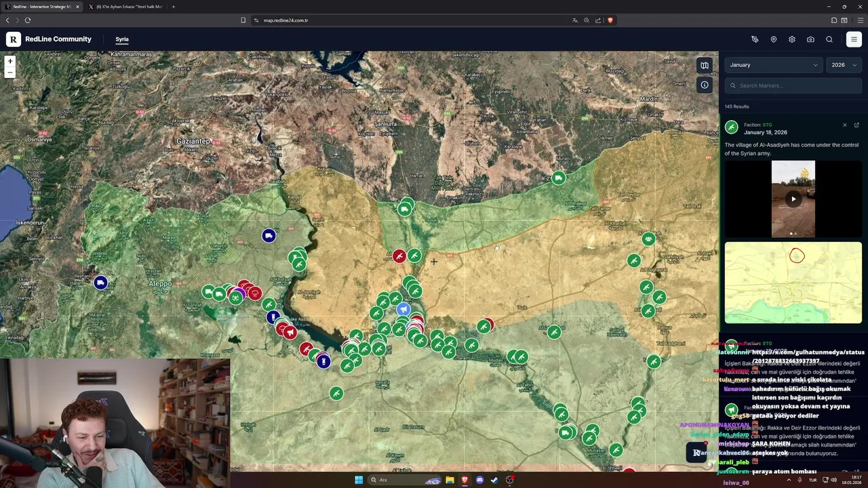Click the blue truck marker west of Aleppo
868x488 pixels.
[x=100, y=283]
